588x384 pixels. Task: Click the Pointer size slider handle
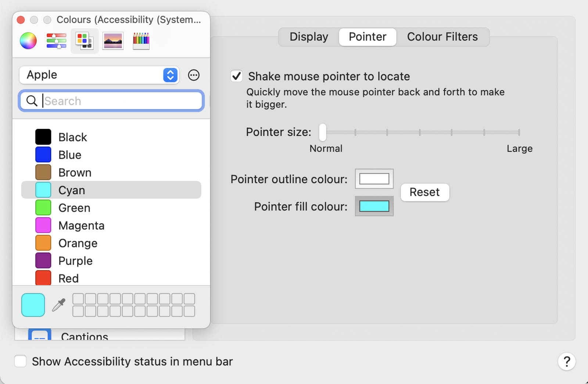coord(323,132)
